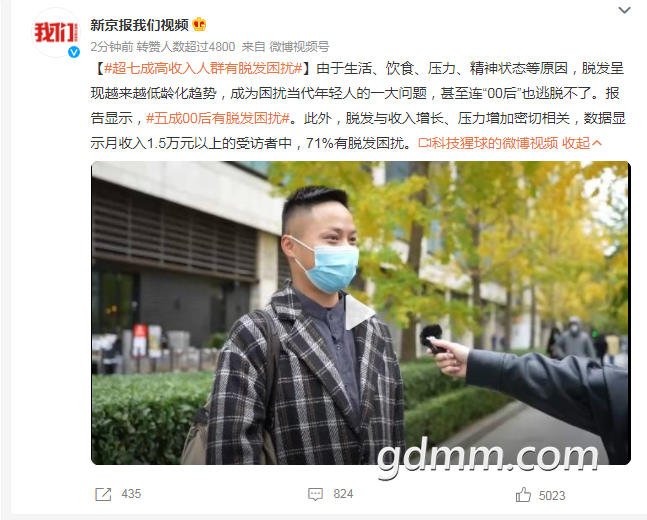Screen dimensions: 647x520
Task: Click the 新京报我们视频 account avatar
Action: (55, 33)
